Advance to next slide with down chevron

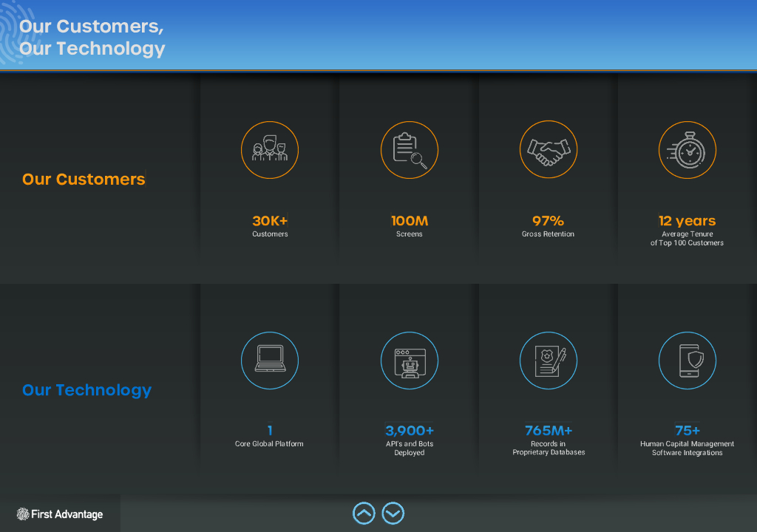point(393,513)
